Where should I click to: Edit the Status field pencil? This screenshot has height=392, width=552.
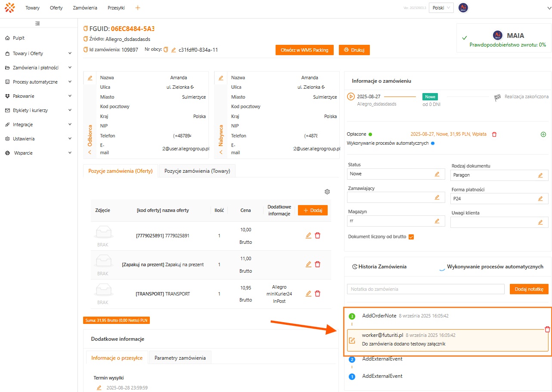(437, 174)
